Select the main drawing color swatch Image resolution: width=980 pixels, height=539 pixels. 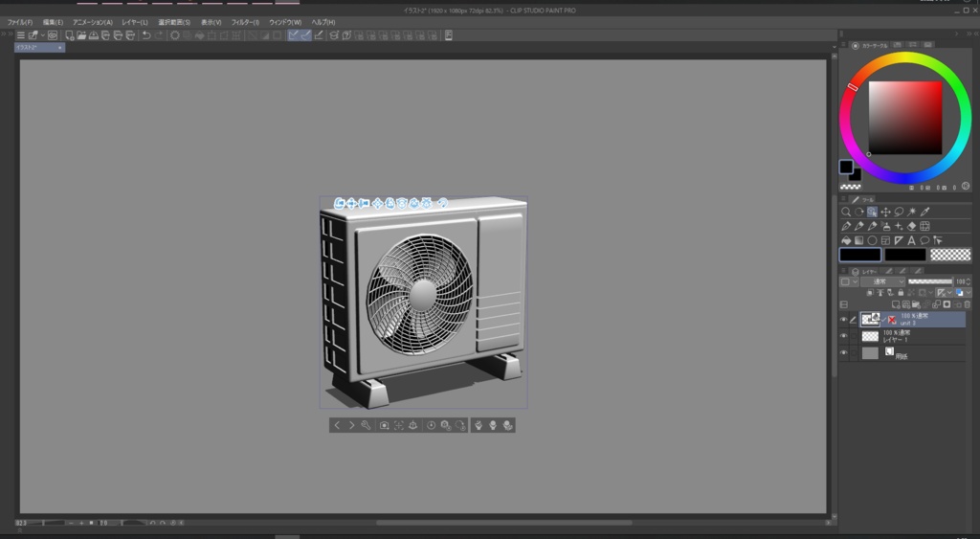[860, 255]
